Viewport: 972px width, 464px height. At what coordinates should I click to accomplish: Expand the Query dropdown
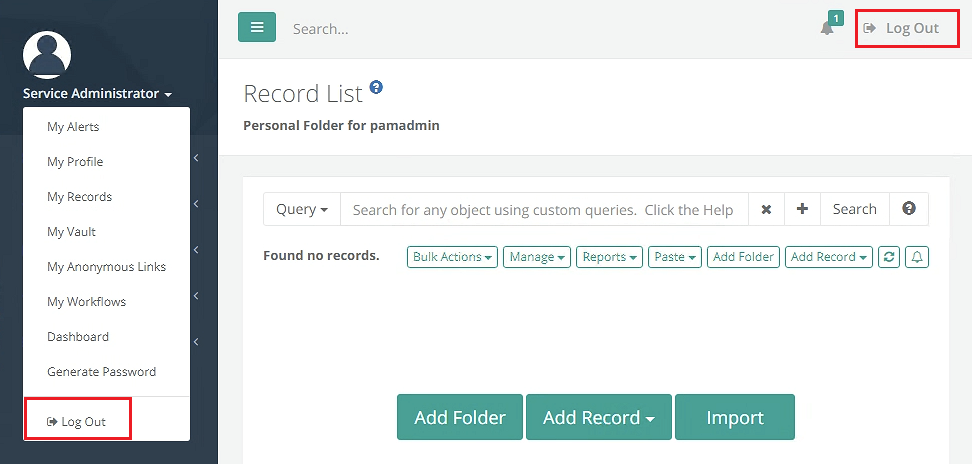click(x=302, y=210)
